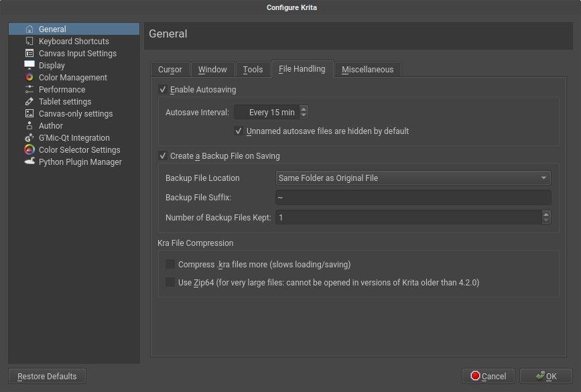Switch to the Window tab
The width and height of the screenshot is (581, 392).
click(212, 69)
